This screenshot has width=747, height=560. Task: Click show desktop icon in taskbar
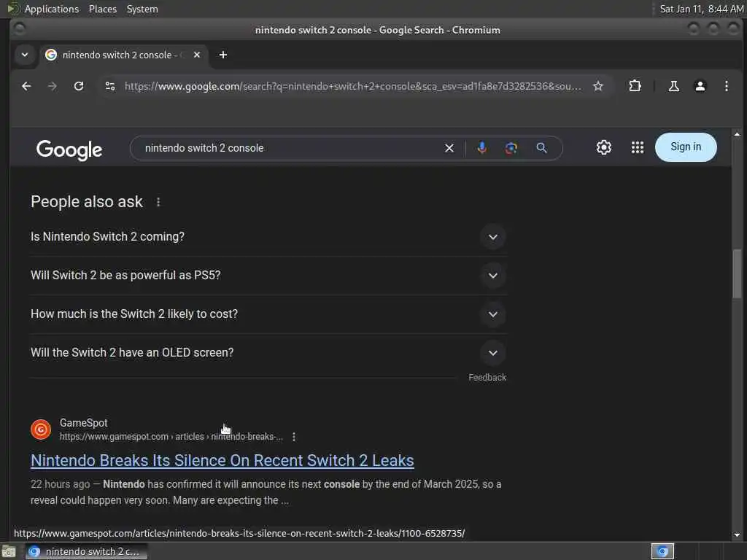[9, 552]
